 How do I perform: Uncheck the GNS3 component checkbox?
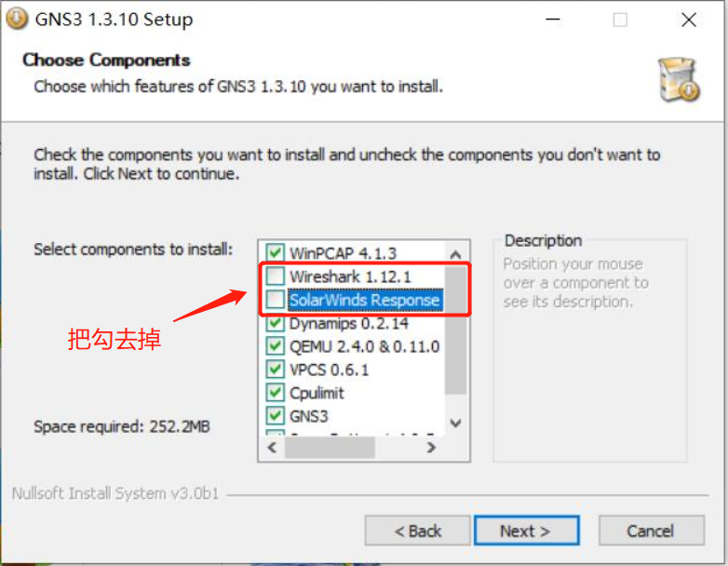(275, 415)
